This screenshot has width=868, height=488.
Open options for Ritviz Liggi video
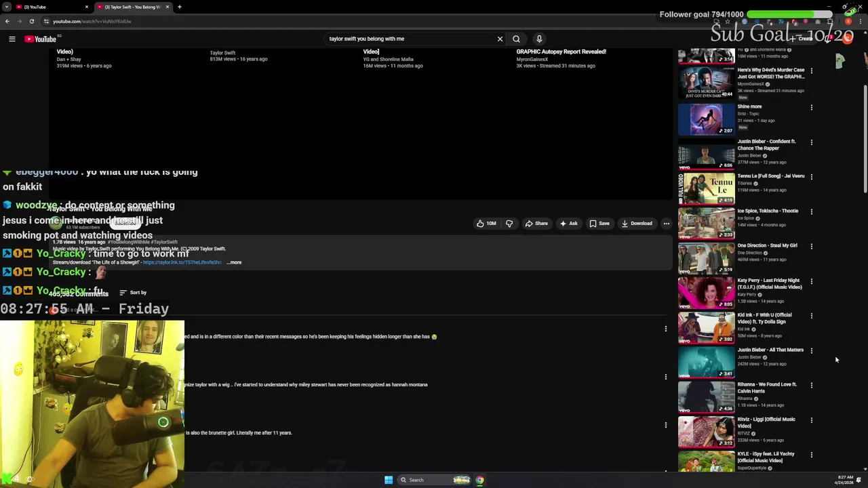811,420
